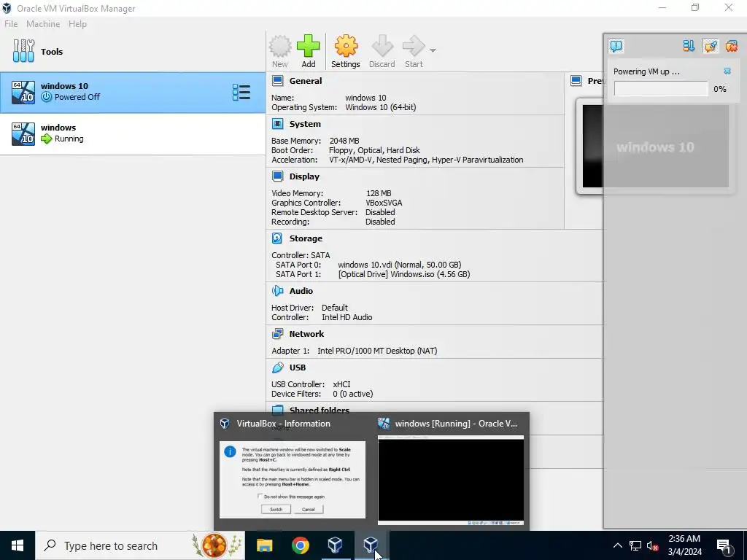The height and width of the screenshot is (560, 747).
Task: Click the Display section header
Action: (x=304, y=176)
